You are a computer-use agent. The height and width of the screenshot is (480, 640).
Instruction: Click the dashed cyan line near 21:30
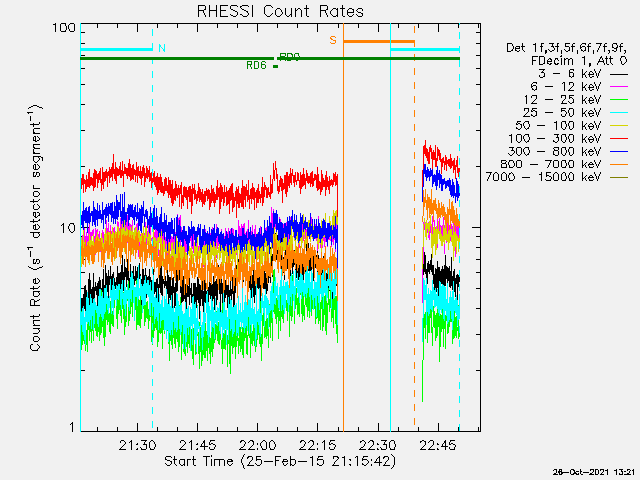point(153,227)
